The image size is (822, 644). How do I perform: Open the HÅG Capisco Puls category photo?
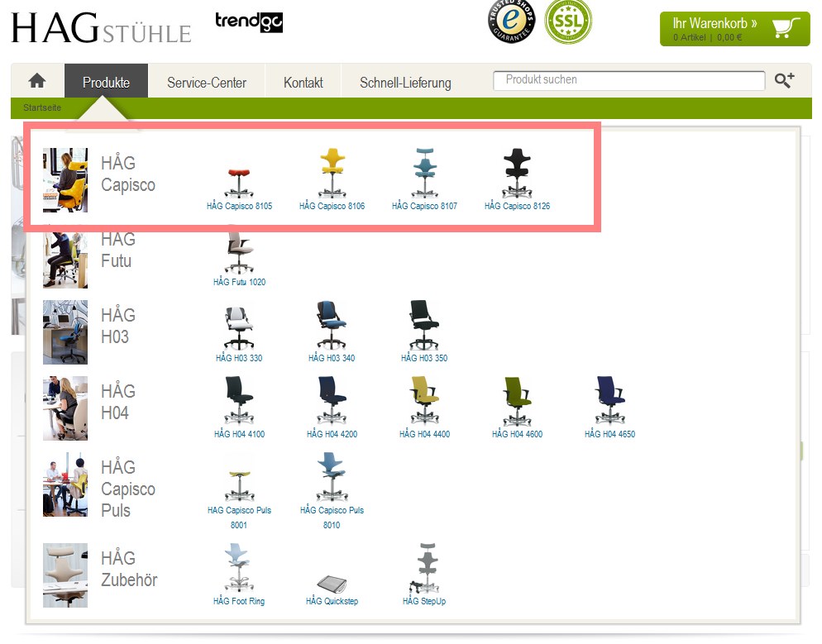pos(65,484)
